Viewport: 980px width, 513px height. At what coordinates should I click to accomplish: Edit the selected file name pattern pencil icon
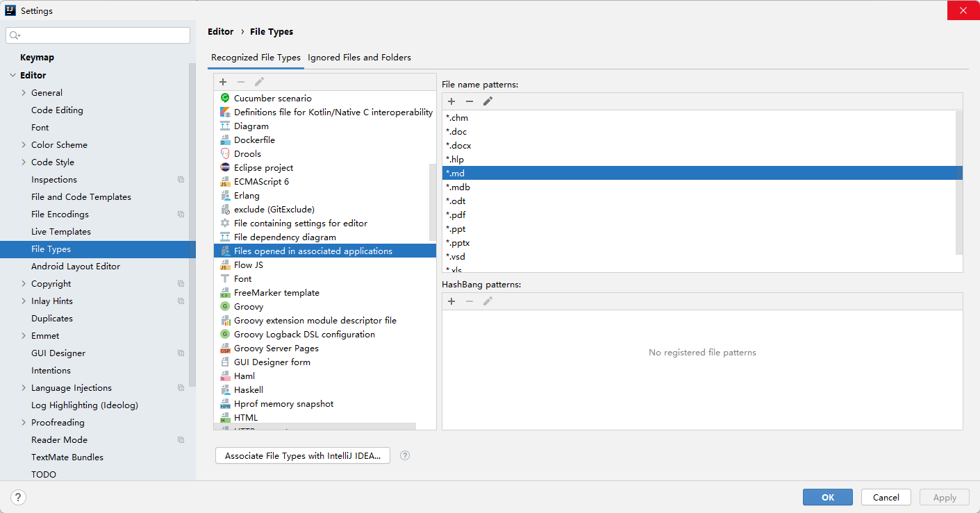coord(488,101)
